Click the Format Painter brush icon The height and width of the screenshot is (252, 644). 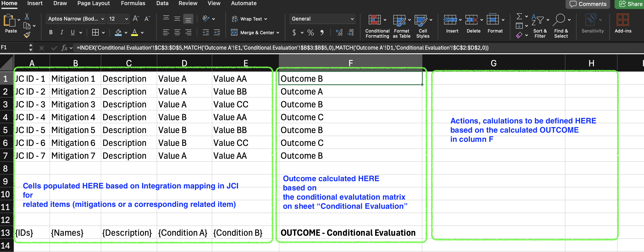(x=27, y=35)
